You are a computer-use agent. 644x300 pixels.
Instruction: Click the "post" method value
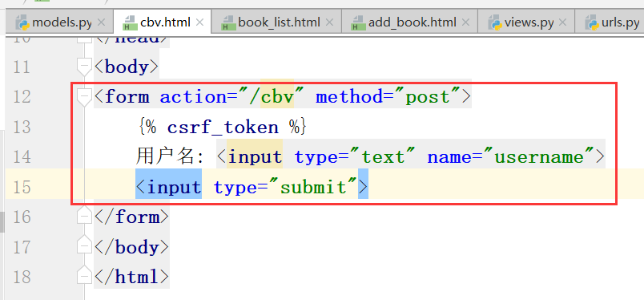(428, 97)
